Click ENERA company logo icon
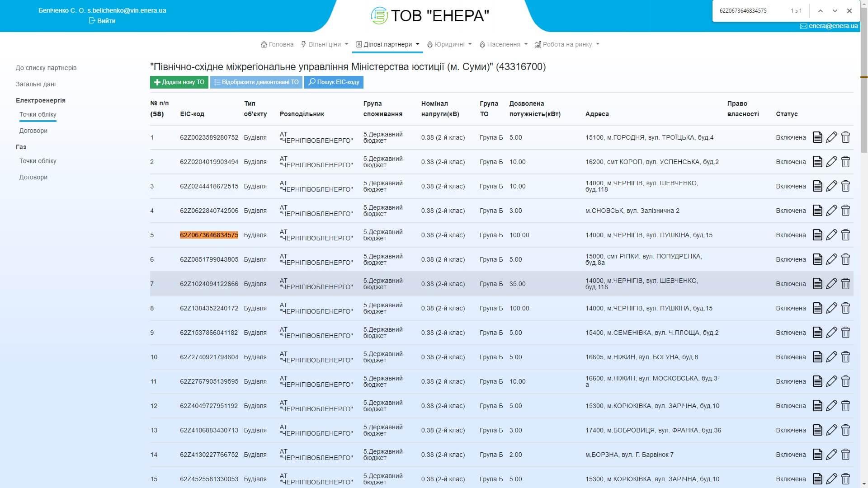 379,16
